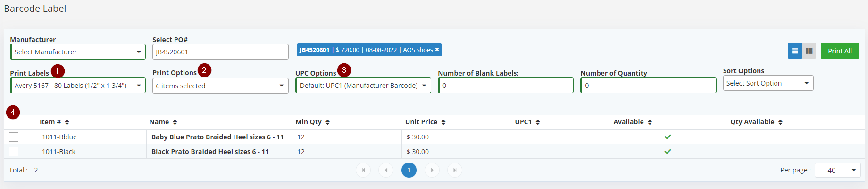
Task: Click the Number of Blank Labels field
Action: tap(506, 86)
